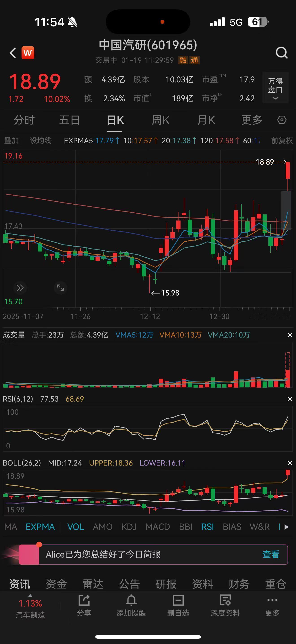Tap RSI value 77.53

(49, 399)
